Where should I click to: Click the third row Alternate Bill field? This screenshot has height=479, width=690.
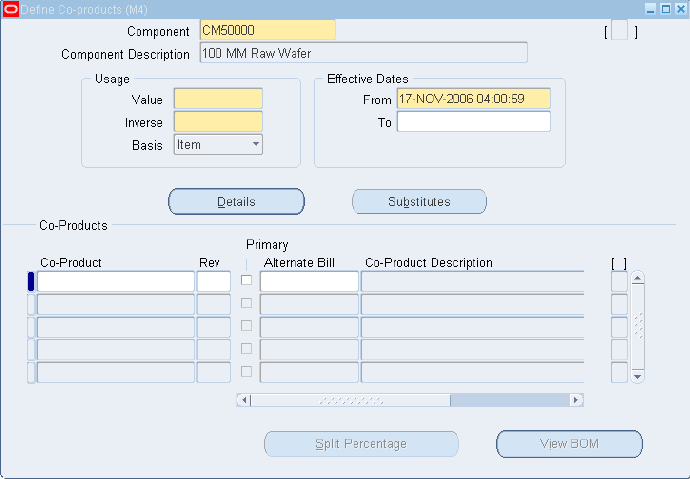pyautogui.click(x=309, y=327)
